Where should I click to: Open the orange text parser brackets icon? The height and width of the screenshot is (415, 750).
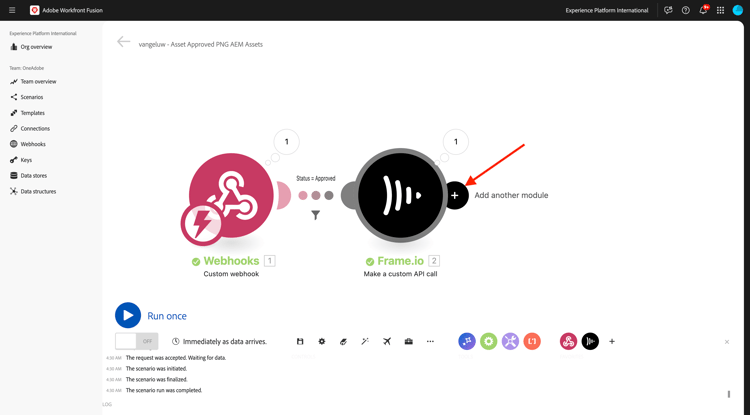(x=532, y=341)
